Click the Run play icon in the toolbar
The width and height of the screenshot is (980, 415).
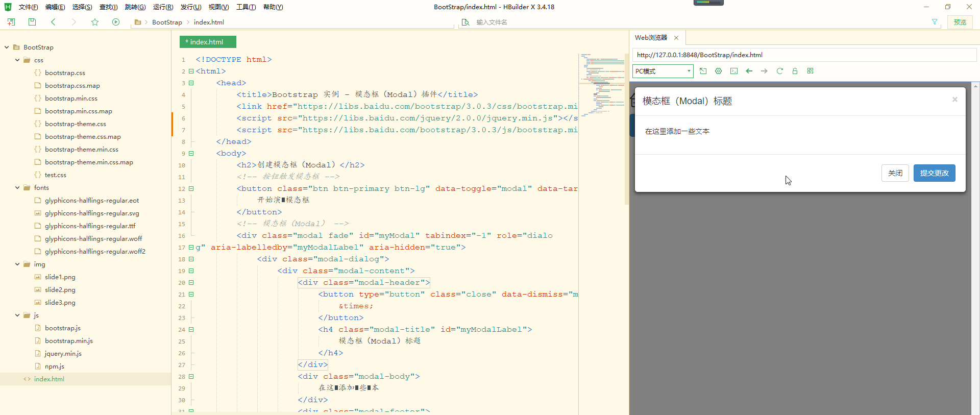(116, 22)
